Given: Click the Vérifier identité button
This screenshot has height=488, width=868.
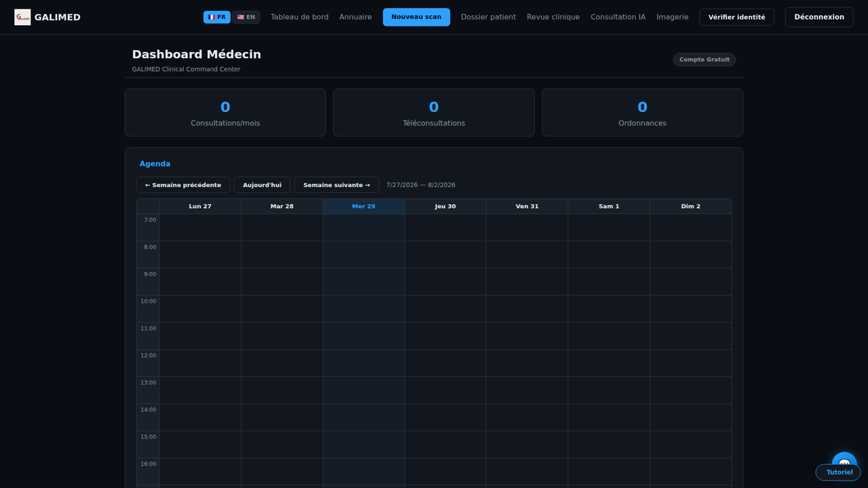Looking at the screenshot, I should coord(736,17).
